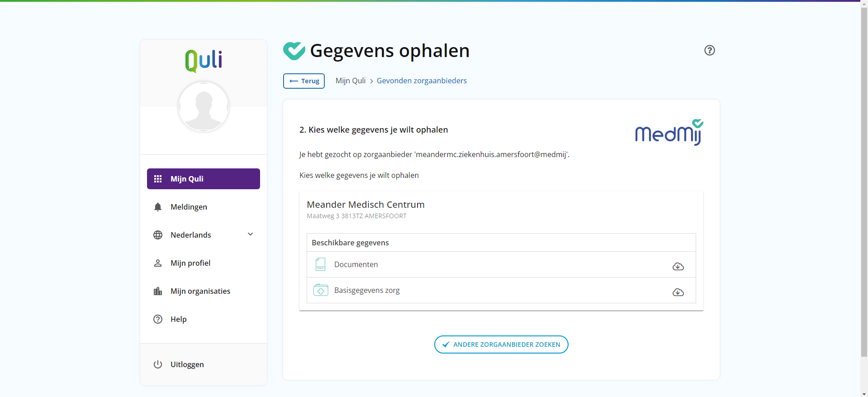Open Meldingen notifications

(204, 207)
